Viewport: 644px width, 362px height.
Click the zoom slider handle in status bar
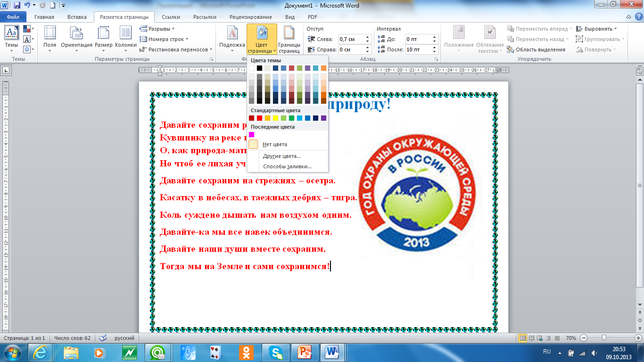click(604, 338)
